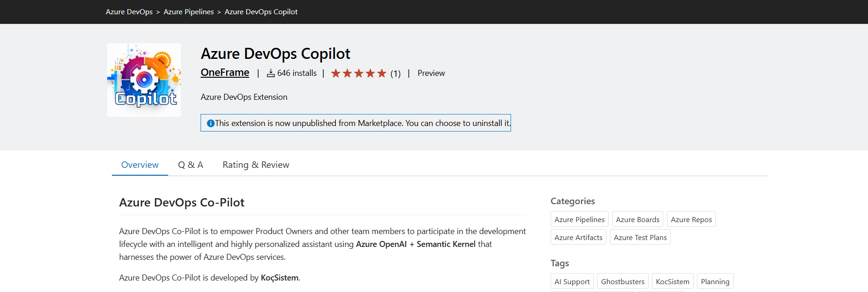Image resolution: width=868 pixels, height=292 pixels.
Task: Select the Azure Test Plans category
Action: point(640,237)
